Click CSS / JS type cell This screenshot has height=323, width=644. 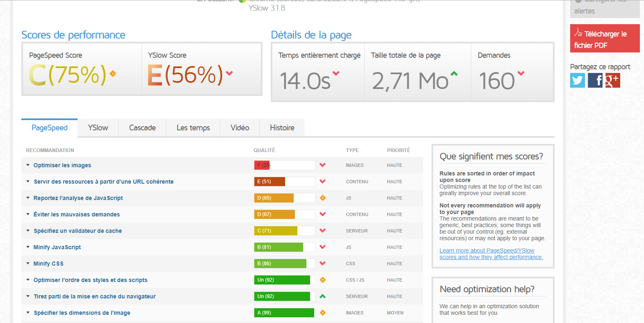(x=355, y=280)
